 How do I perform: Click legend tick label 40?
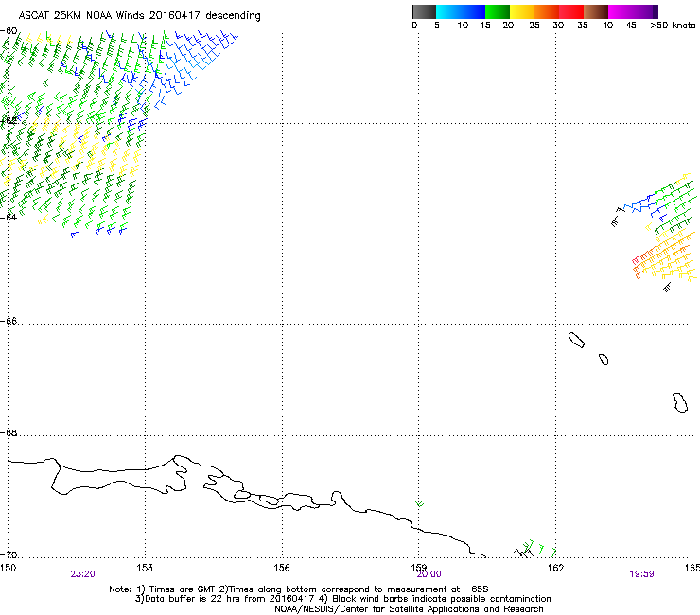point(607,26)
